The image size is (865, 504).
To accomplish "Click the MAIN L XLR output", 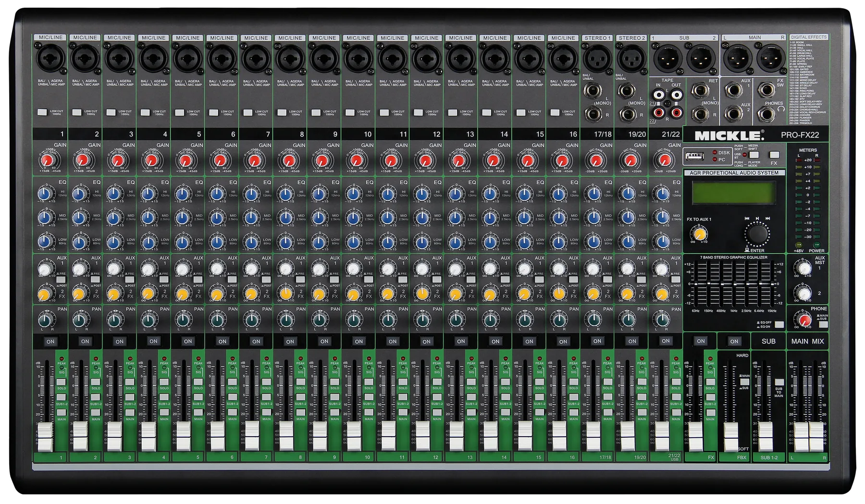I will (737, 59).
